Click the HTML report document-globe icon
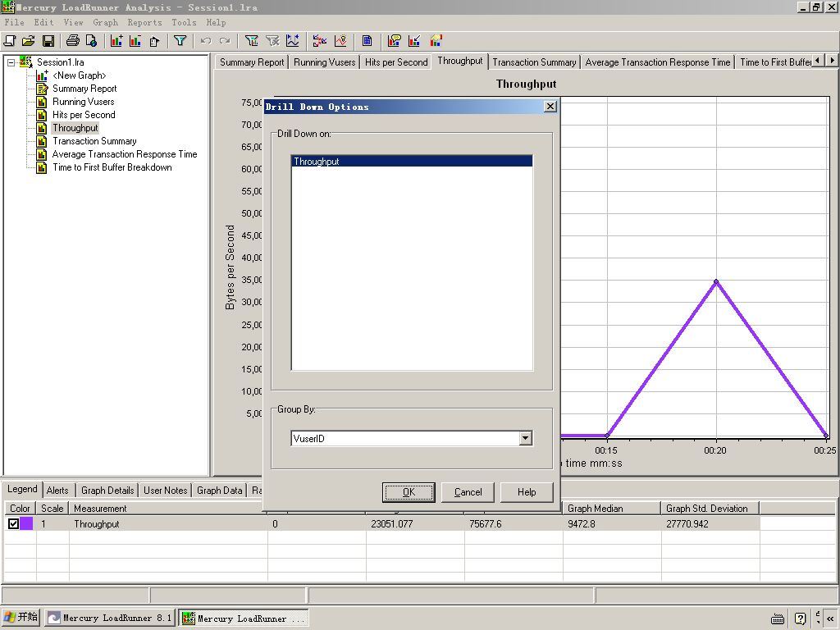Screen dimensions: 840x630 pos(91,41)
